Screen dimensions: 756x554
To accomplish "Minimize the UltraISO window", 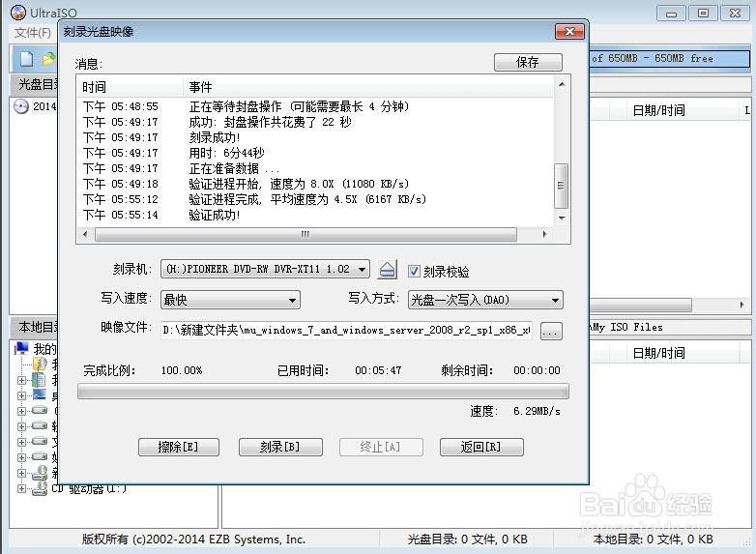I will 671,14.
